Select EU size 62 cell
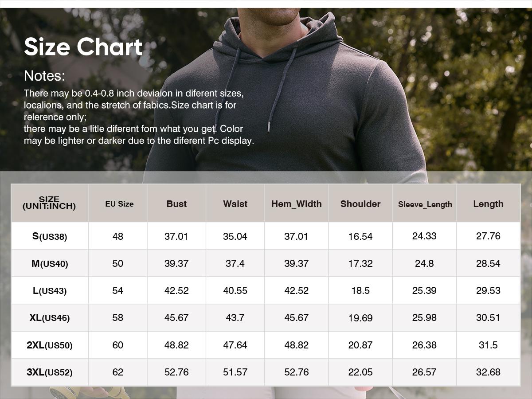This screenshot has height=399, width=532. click(x=117, y=372)
